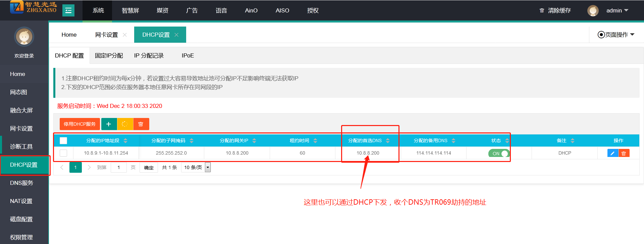Open the admin user dropdown
644x244 pixels.
click(x=617, y=10)
